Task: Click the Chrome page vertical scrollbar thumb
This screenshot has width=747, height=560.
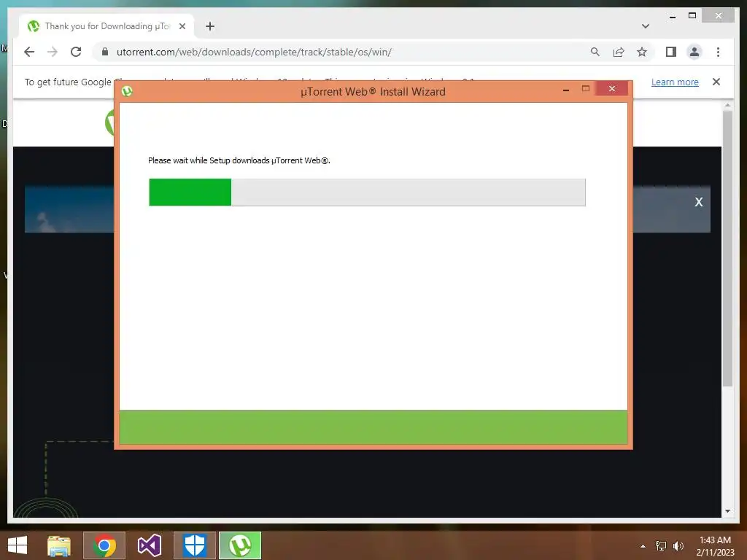Action: click(x=727, y=249)
